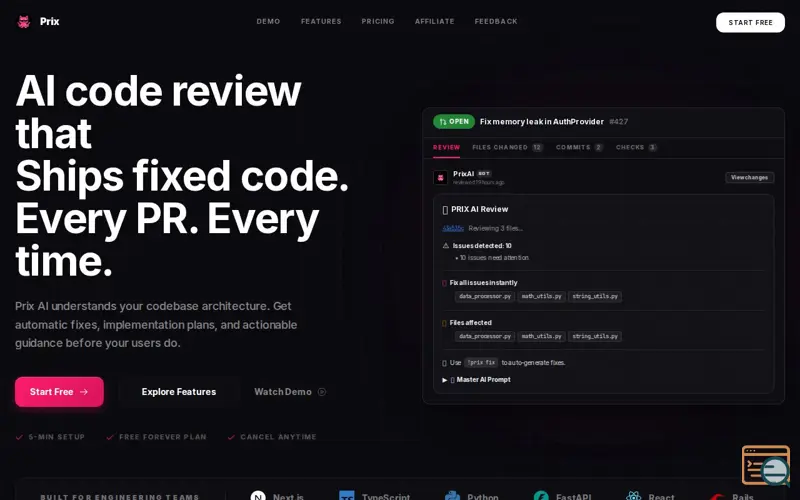
Task: Open the blue commit hash link
Action: coord(453,229)
